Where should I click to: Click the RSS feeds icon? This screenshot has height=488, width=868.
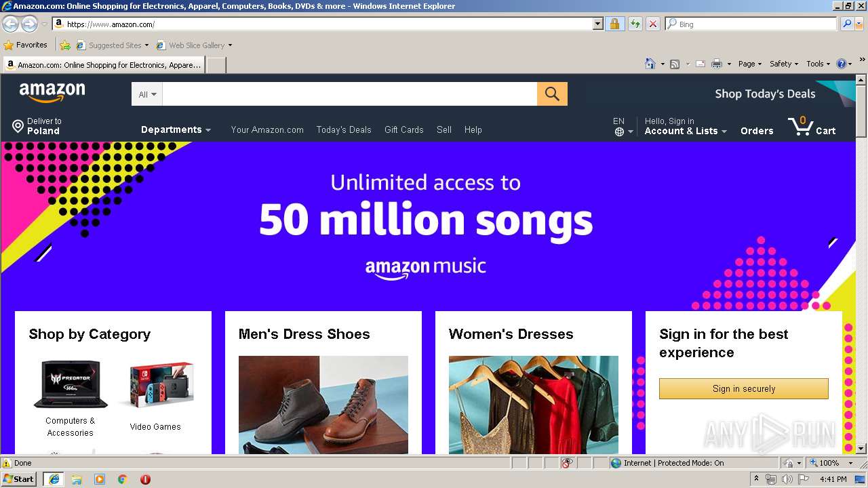pyautogui.click(x=675, y=64)
